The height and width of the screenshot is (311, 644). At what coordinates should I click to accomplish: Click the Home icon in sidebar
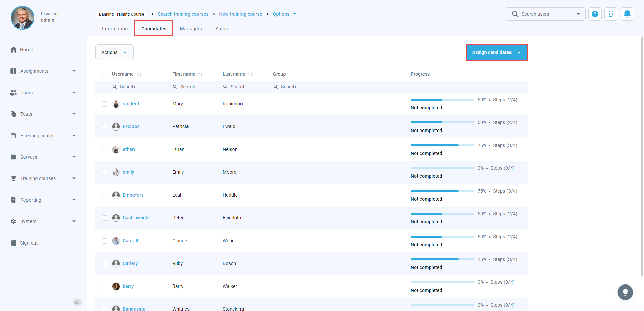(14, 50)
